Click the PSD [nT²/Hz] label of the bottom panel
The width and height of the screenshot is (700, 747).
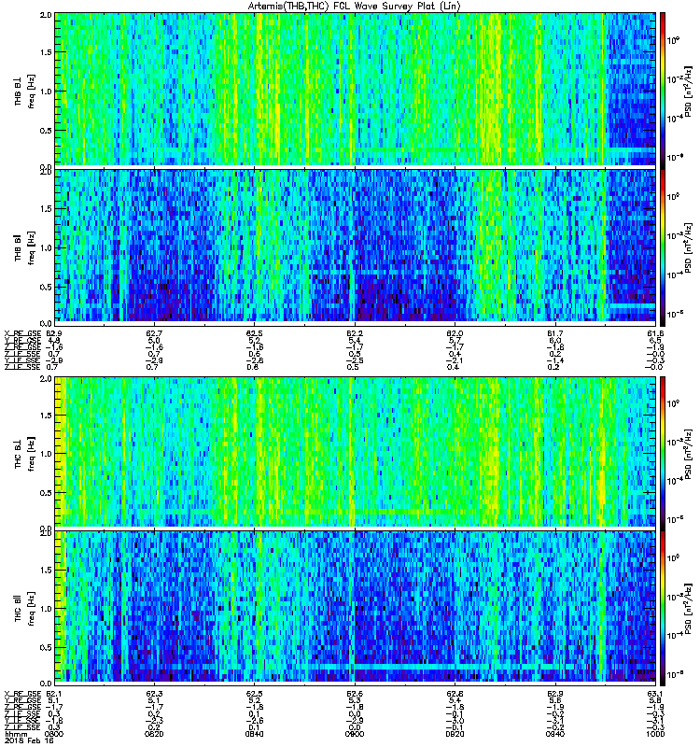[x=689, y=611]
